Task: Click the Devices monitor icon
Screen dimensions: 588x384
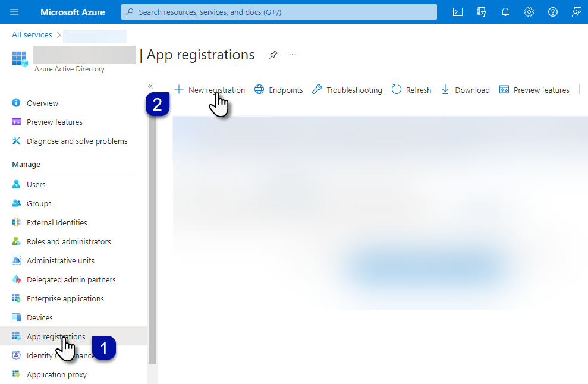Action: tap(16, 317)
